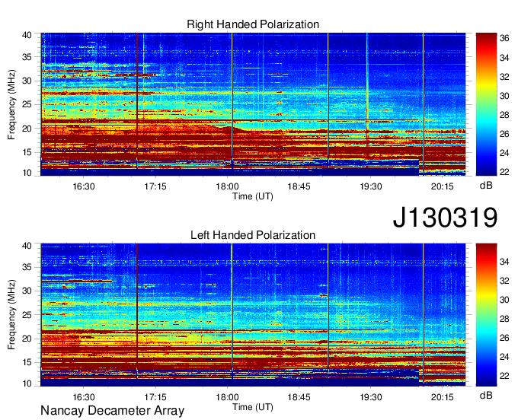Click the 18:45 time tick of the right-handed plot
This screenshot has height=420, width=518.
tap(299, 186)
